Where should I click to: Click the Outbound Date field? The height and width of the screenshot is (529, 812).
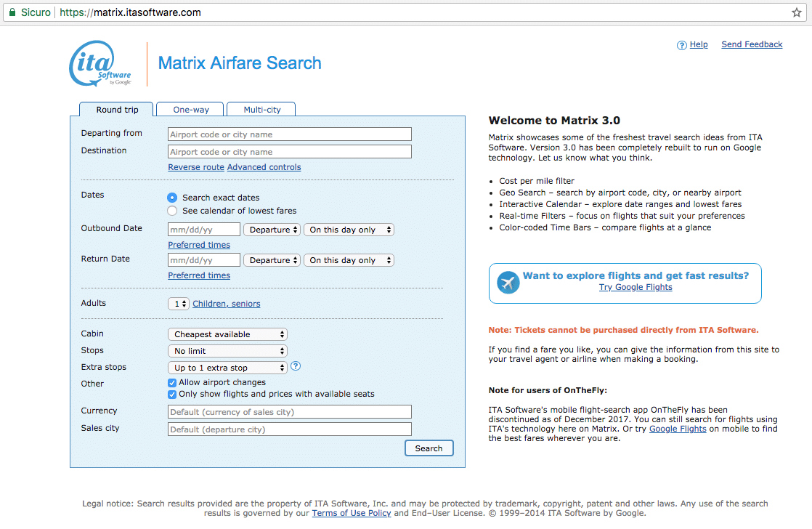click(x=204, y=230)
